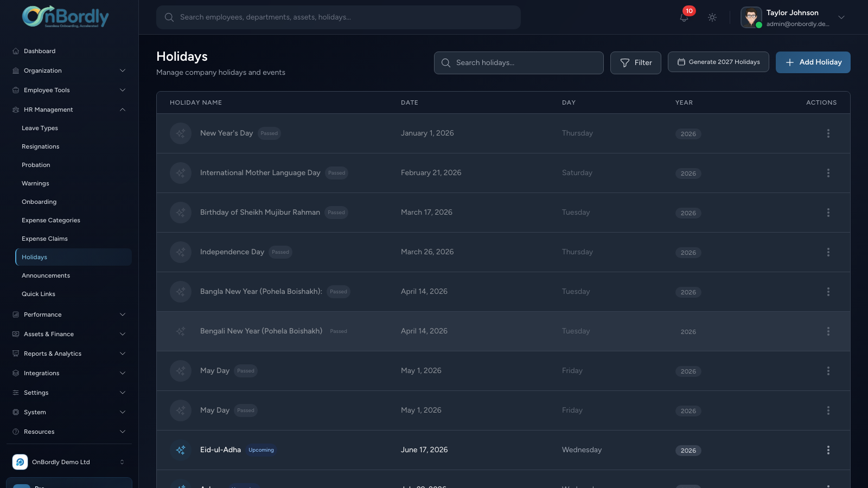Open the OnBordly Demo Ltd company switcher

click(69, 462)
